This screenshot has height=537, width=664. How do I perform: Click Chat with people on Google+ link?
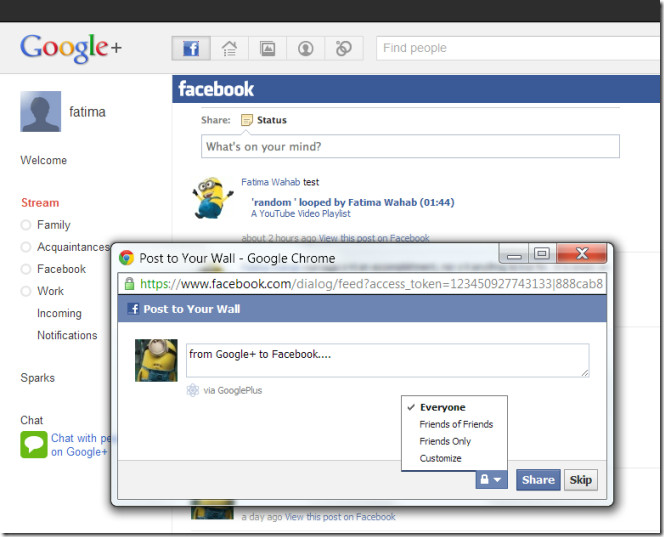pyautogui.click(x=80, y=445)
